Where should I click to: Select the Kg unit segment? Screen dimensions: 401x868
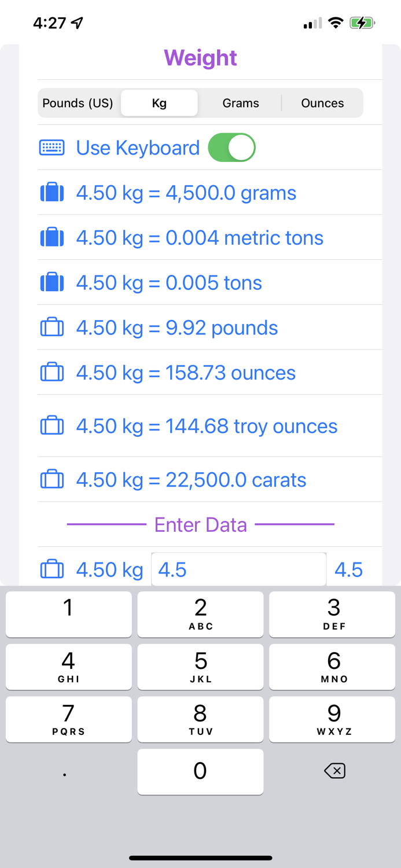(159, 103)
